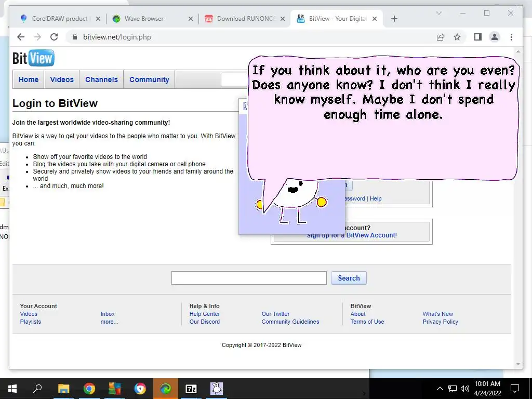Click the bottom search text field

tap(249, 278)
